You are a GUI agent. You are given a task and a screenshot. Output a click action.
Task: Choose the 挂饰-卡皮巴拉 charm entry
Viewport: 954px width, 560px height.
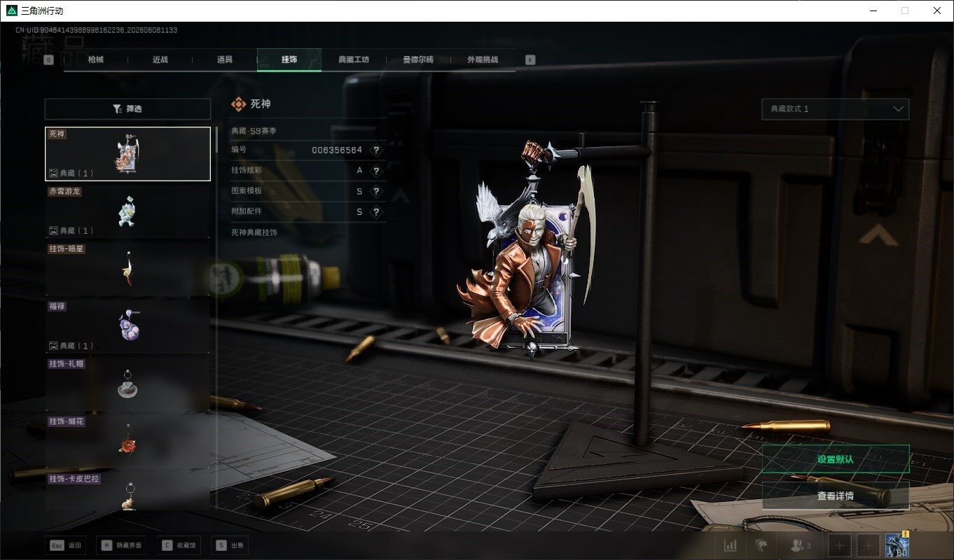127,491
